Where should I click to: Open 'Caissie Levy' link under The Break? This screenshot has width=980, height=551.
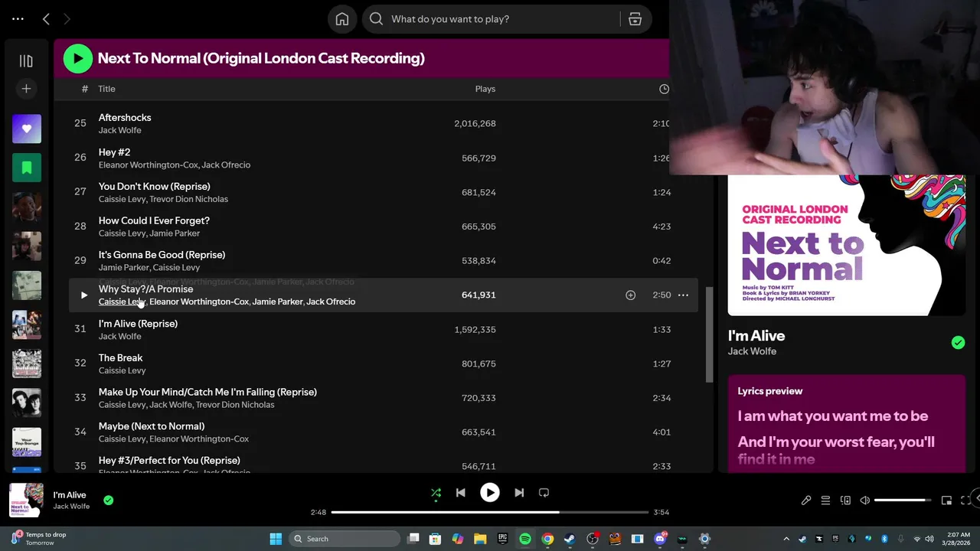pos(122,370)
